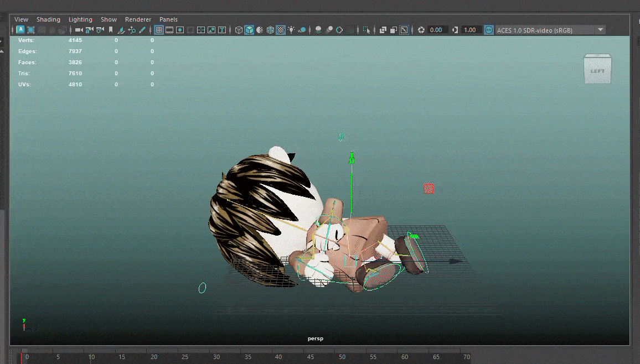This screenshot has width=640, height=364.
Task: Toggle the Safe Title display
Action: (x=222, y=30)
